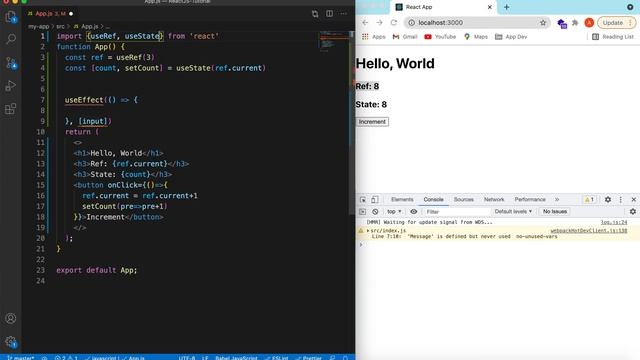Click the warnings count badge in DevTools
The width and height of the screenshot is (640, 360).
tap(589, 200)
